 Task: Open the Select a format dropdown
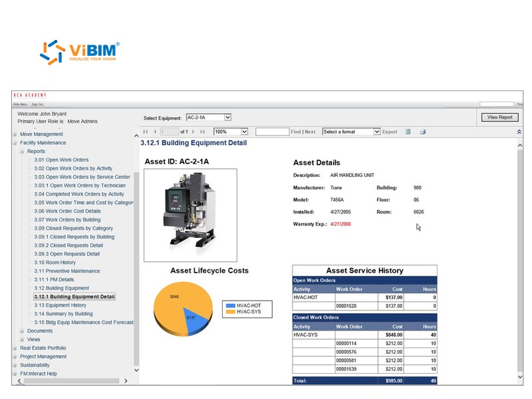[x=376, y=132]
